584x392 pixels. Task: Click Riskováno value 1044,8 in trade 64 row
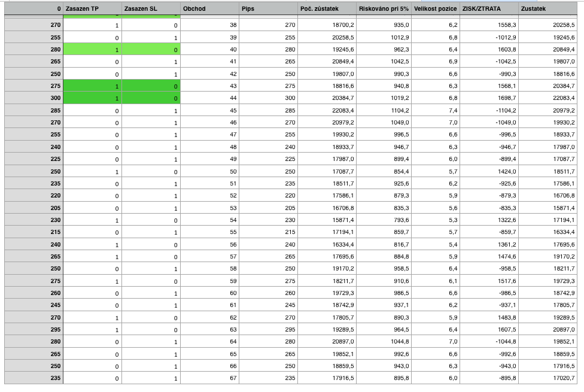coord(384,341)
